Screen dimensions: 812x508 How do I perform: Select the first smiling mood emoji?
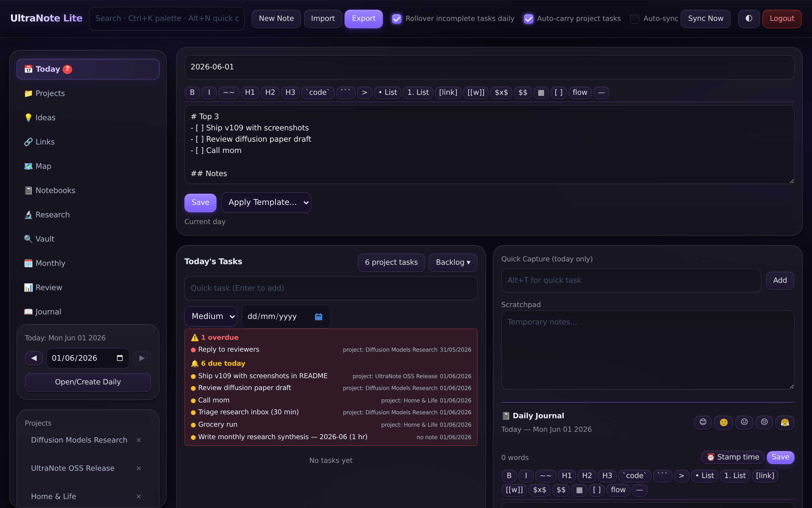(x=703, y=422)
